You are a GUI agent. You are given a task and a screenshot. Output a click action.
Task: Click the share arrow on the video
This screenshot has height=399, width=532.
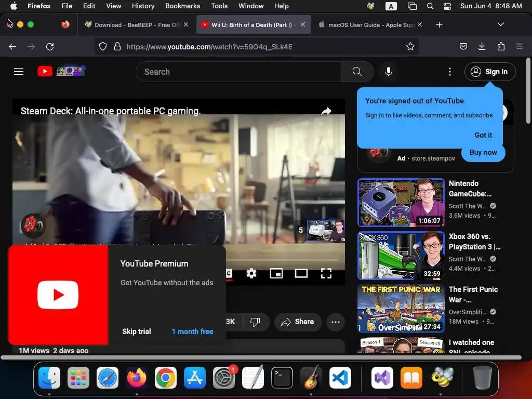(x=326, y=111)
